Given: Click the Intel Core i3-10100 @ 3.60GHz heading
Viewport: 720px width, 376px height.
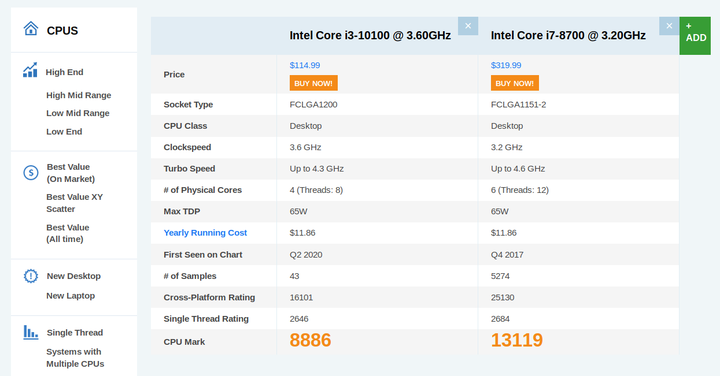Looking at the screenshot, I should 370,35.
